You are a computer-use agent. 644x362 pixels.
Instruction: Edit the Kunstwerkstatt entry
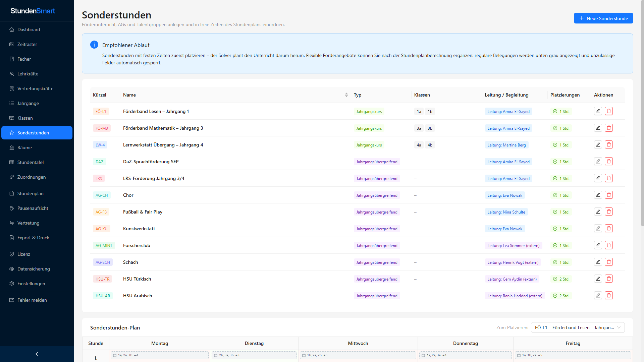click(x=598, y=228)
